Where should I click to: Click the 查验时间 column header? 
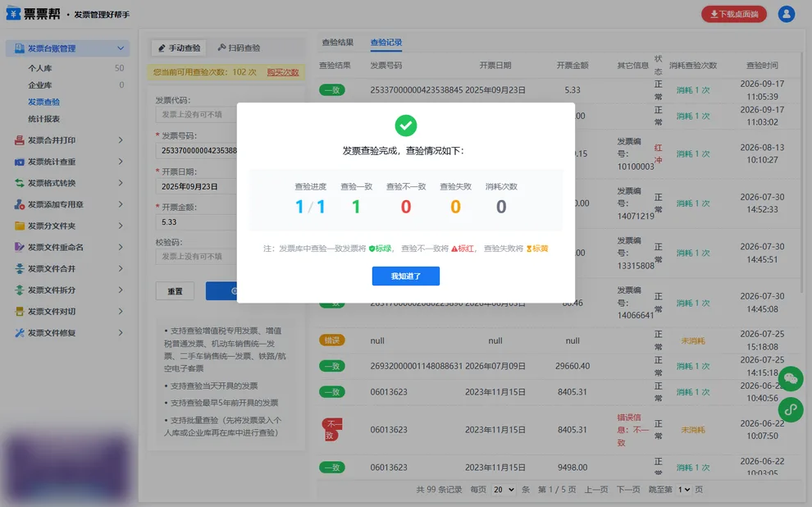(x=762, y=66)
